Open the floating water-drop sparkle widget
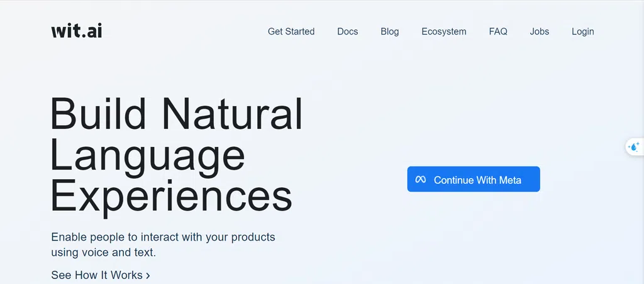Image resolution: width=644 pixels, height=284 pixels. click(635, 146)
